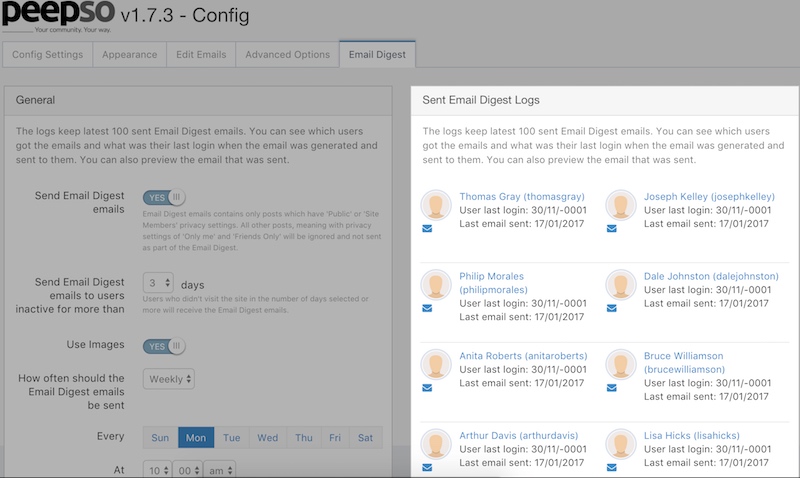Select Sun as the digest day

(160, 438)
